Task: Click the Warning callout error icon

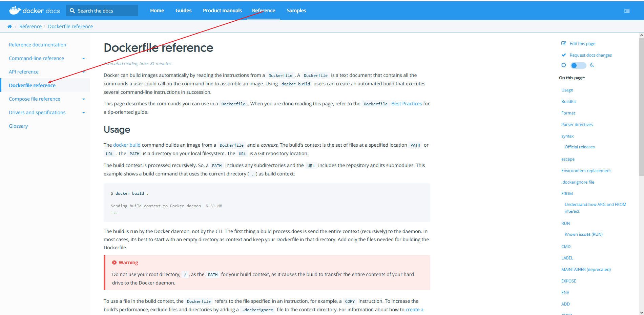Action: pos(114,262)
